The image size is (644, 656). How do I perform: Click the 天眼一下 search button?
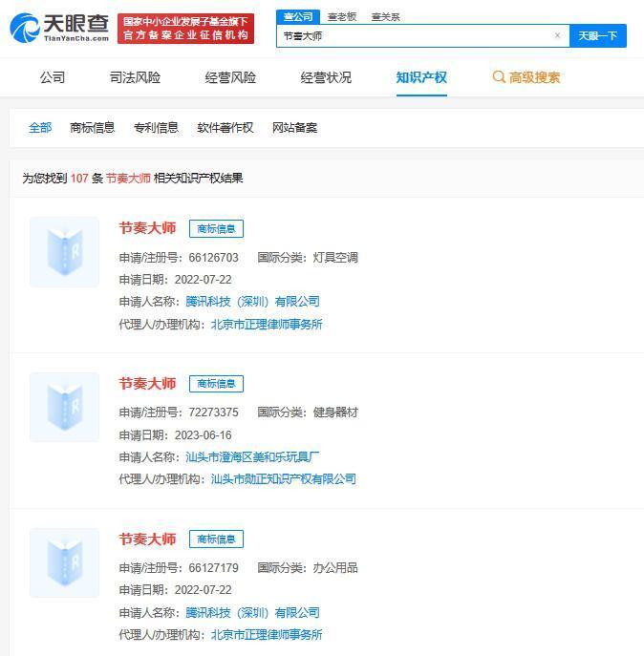pos(598,35)
